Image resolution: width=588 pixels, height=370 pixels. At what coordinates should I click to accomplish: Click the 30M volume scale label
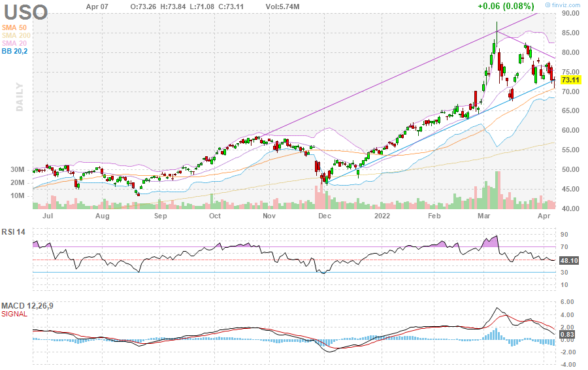click(17, 169)
